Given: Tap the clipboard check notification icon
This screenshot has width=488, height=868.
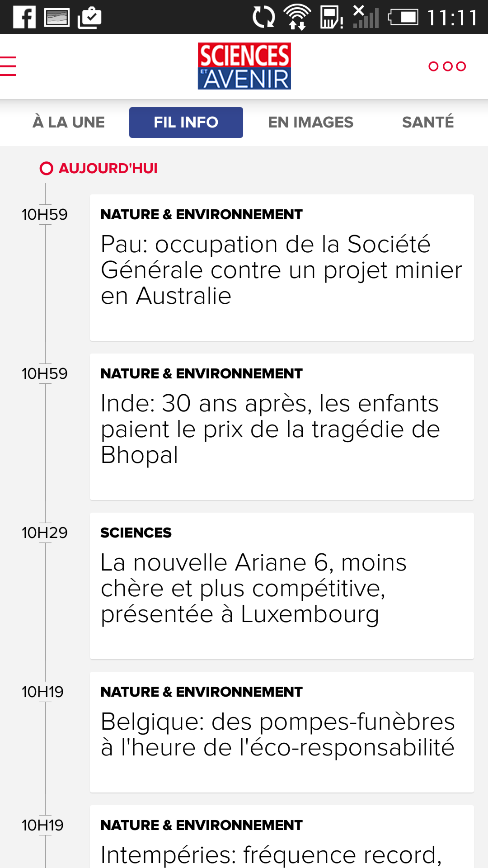Looking at the screenshot, I should coord(89,18).
